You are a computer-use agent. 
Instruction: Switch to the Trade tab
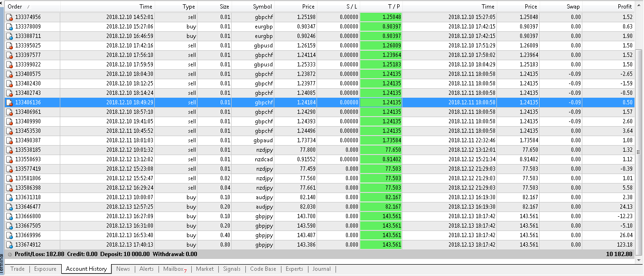[18, 269]
